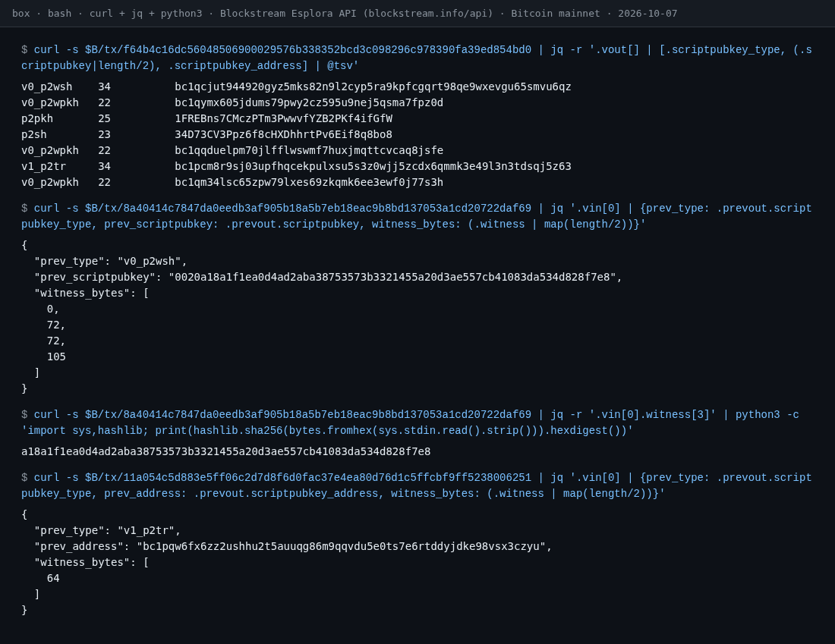Select the 1FREBns7CMczPTm3 p2pkh address
Image resolution: width=835 pixels, height=644 pixels.
tap(283, 118)
